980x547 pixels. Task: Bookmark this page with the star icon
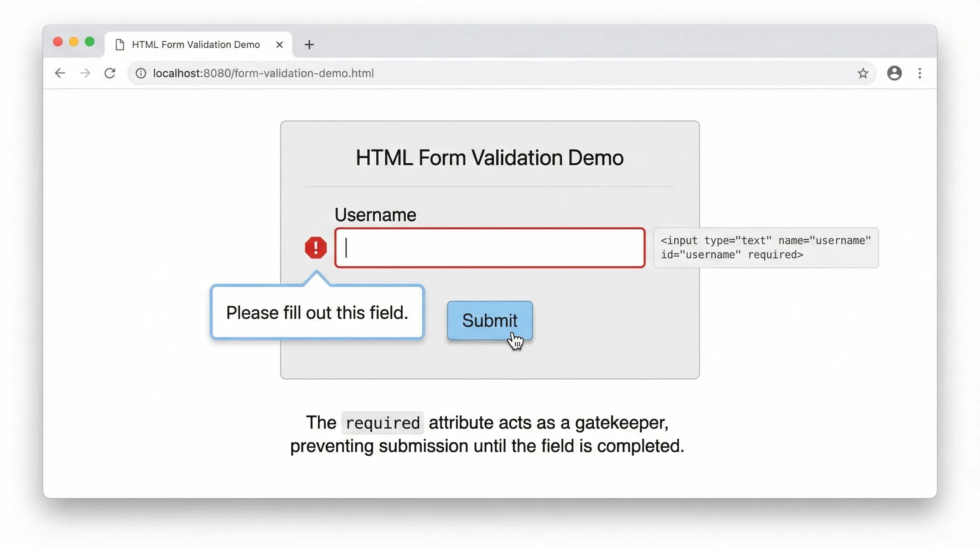(863, 73)
